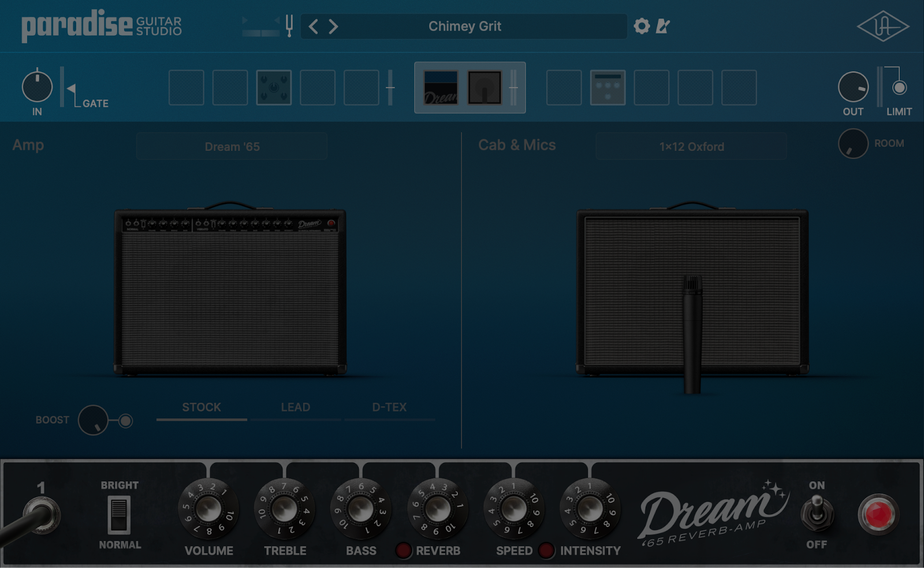Image resolution: width=924 pixels, height=568 pixels.
Task: Open the Chimey Grit preset dropdown
Action: (464, 27)
